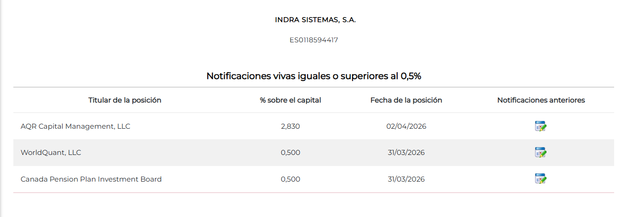Open previous notifications for AQR Capital Management
644x217 pixels.
541,126
